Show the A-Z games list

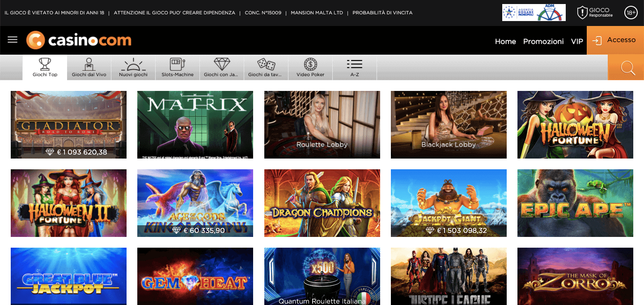(355, 67)
